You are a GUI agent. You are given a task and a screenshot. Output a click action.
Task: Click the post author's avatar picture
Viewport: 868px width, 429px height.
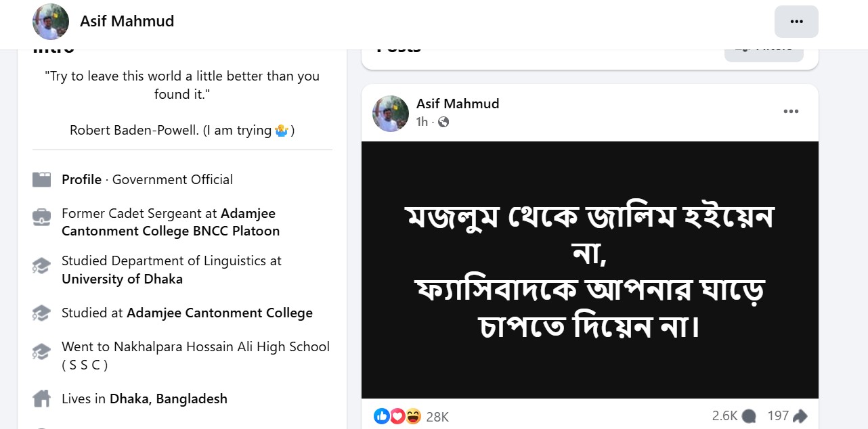391,113
